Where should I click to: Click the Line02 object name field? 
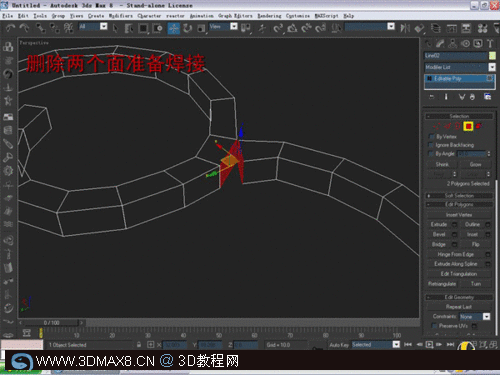(x=456, y=56)
